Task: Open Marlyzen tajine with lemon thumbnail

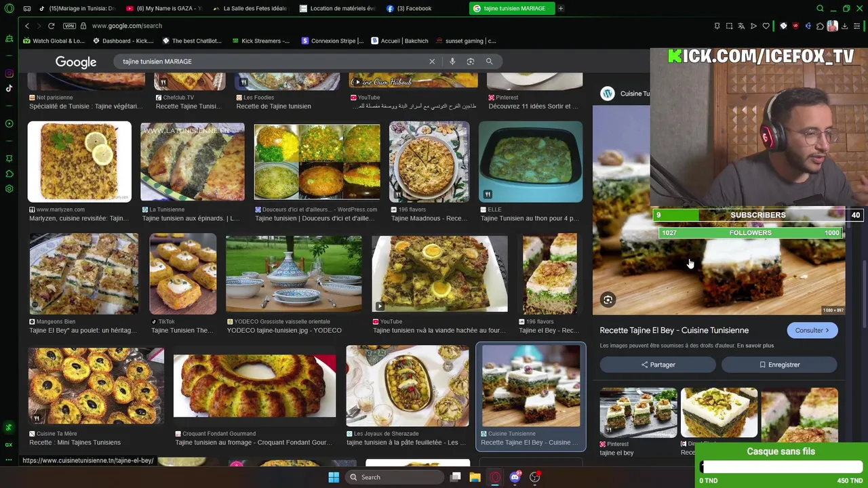Action: [x=79, y=162]
